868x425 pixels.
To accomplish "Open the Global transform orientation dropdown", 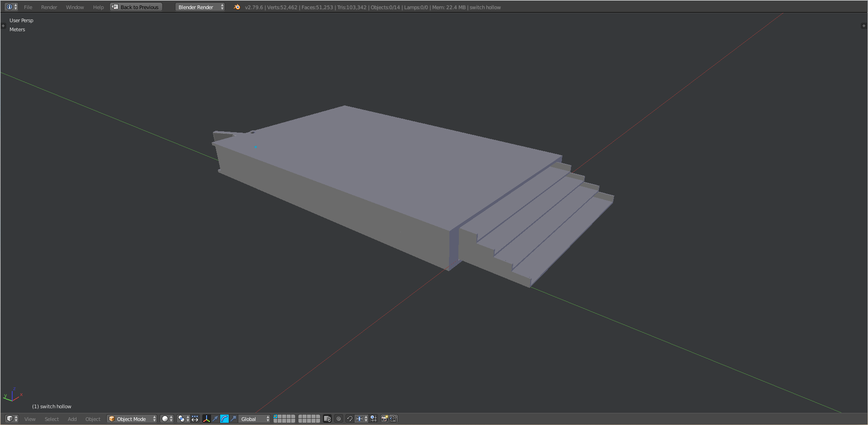I will 255,419.
